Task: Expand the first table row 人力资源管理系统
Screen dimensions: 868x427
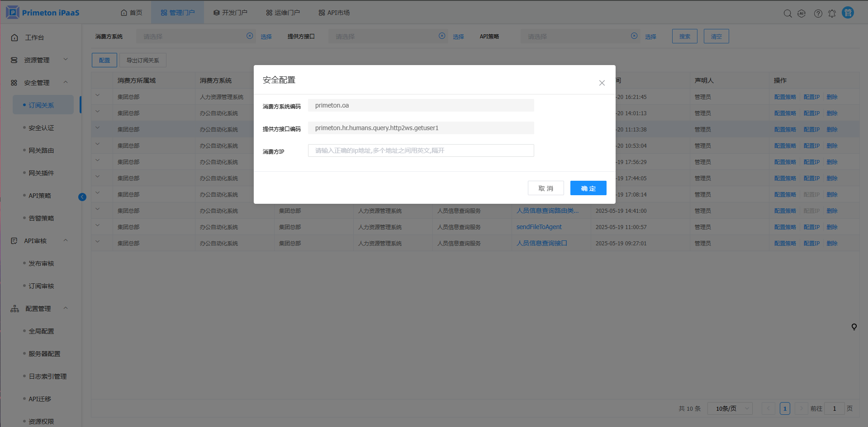Action: pos(98,95)
